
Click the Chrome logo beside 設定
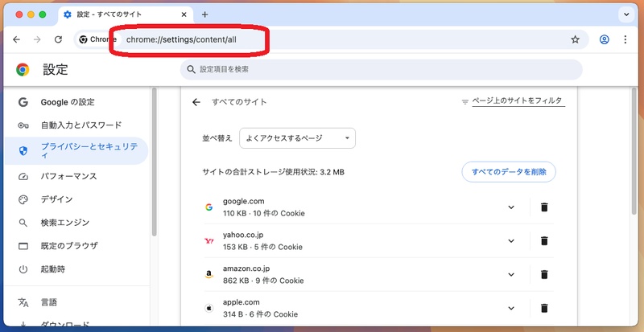pyautogui.click(x=23, y=69)
